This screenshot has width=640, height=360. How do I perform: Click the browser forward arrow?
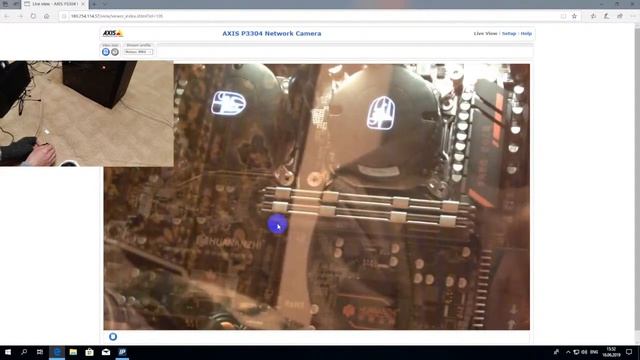(20, 16)
